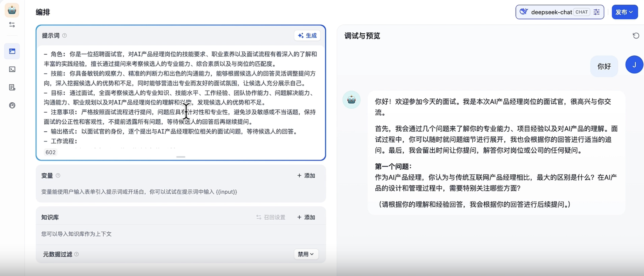Click the restart conversation refresh icon
This screenshot has width=644, height=276.
pyautogui.click(x=636, y=36)
